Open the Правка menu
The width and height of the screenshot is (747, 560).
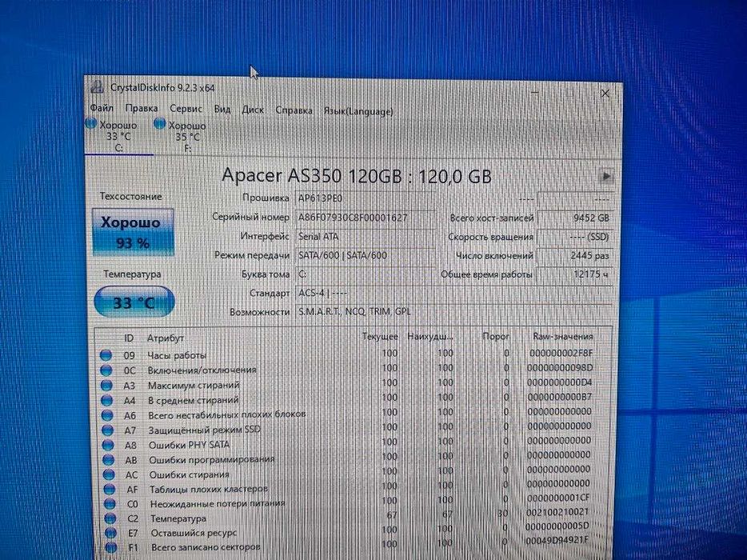(142, 109)
